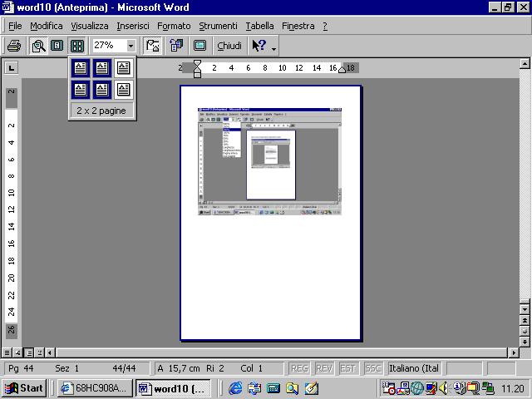This screenshot has height=399, width=532.
Task: Open the Inserisci menu
Action: pyautogui.click(x=133, y=26)
